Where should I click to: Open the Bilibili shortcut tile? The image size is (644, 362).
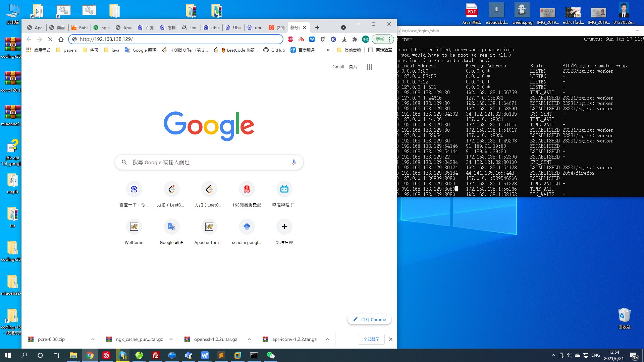tap(284, 189)
